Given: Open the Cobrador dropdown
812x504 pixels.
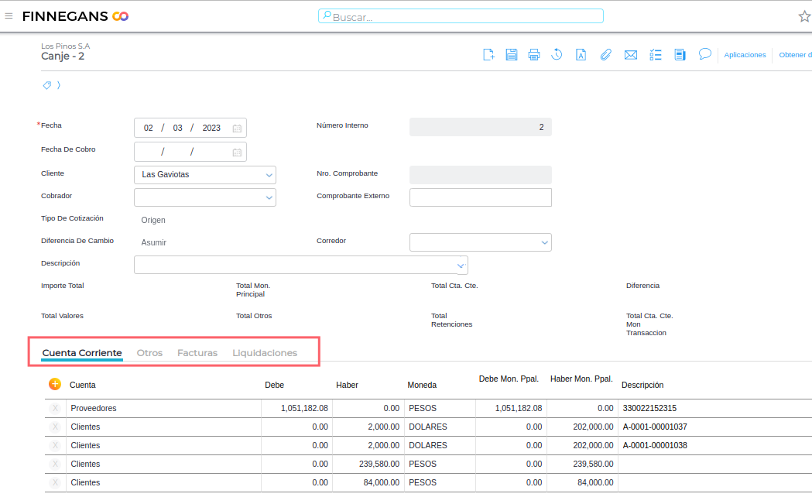Looking at the screenshot, I should [269, 197].
